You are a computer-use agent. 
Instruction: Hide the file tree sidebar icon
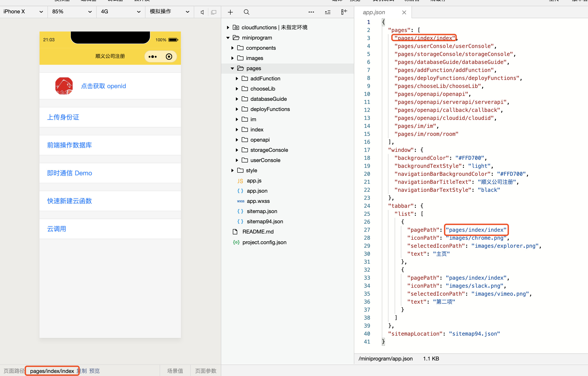click(x=344, y=12)
